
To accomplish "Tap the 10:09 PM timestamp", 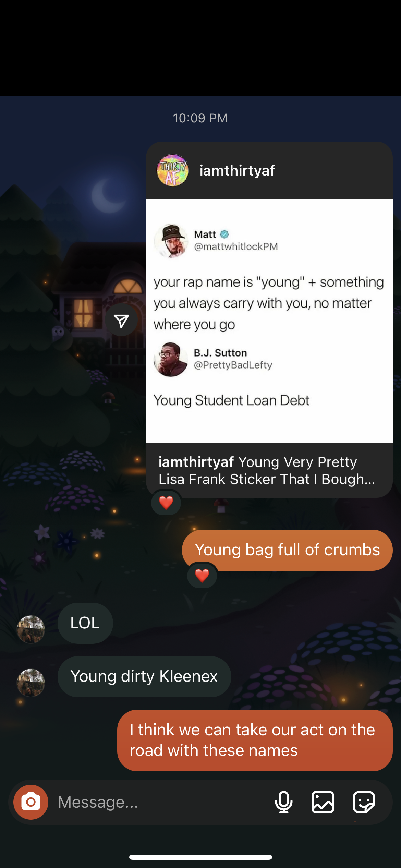I will pyautogui.click(x=200, y=118).
